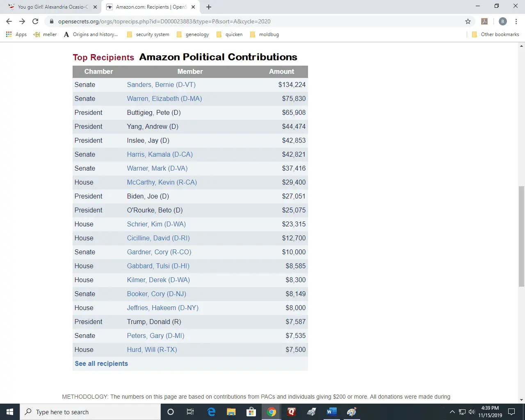Image resolution: width=525 pixels, height=420 pixels.
Task: Click the Sanders, Bernie (D-VT) link
Action: [161, 84]
